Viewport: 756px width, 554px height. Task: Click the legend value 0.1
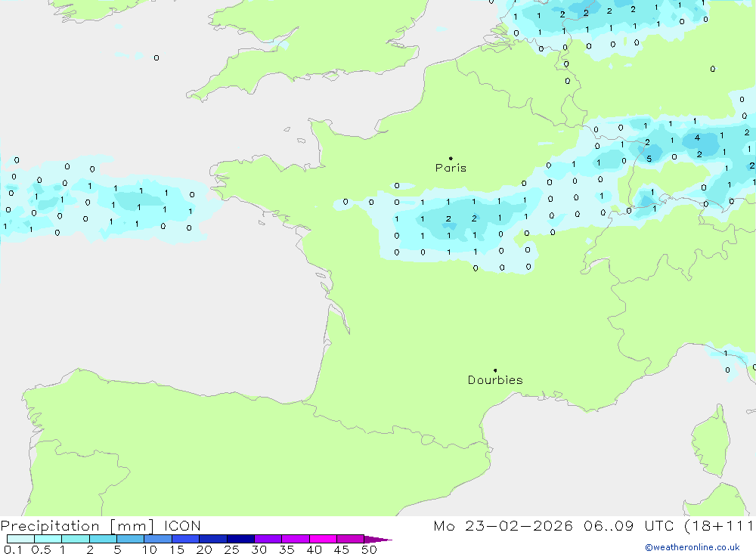[13, 549]
